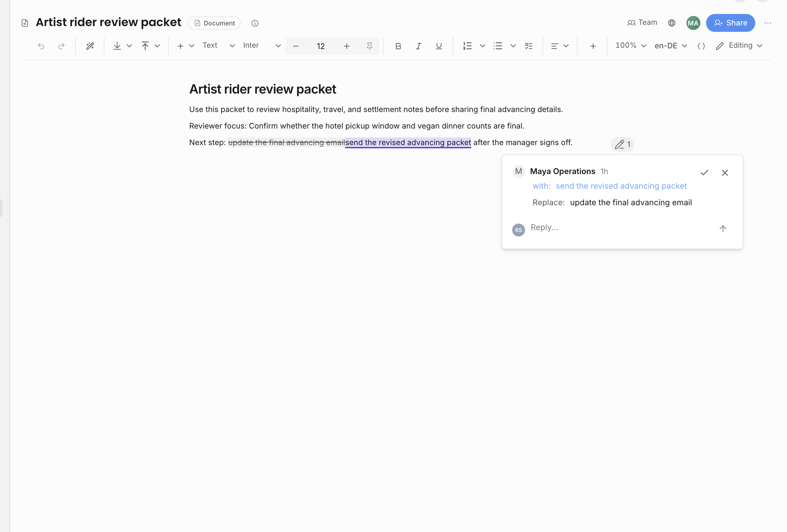Click the 'with:' line in suggestion card
The image size is (787, 532).
coord(610,186)
